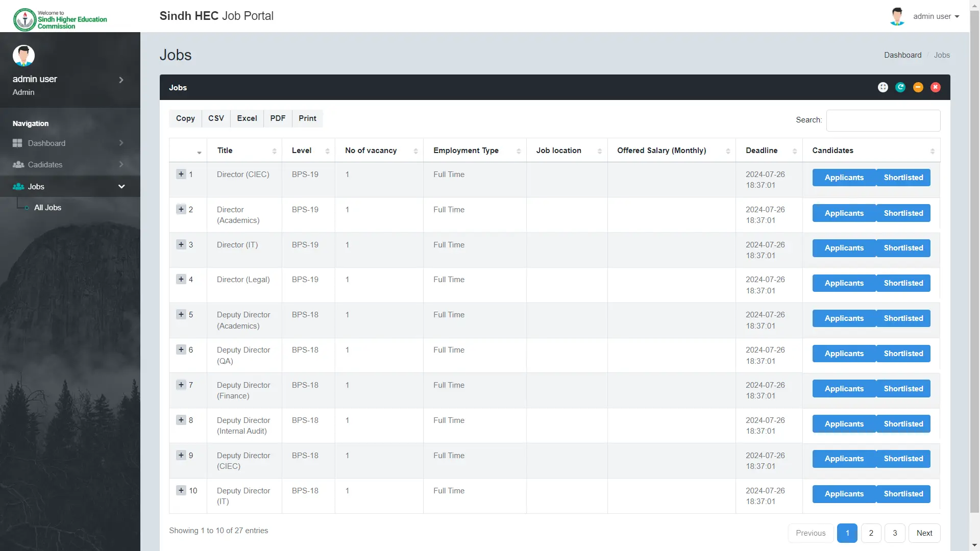
Task: Click the orange minimize icon in Jobs panel
Action: pos(918,87)
